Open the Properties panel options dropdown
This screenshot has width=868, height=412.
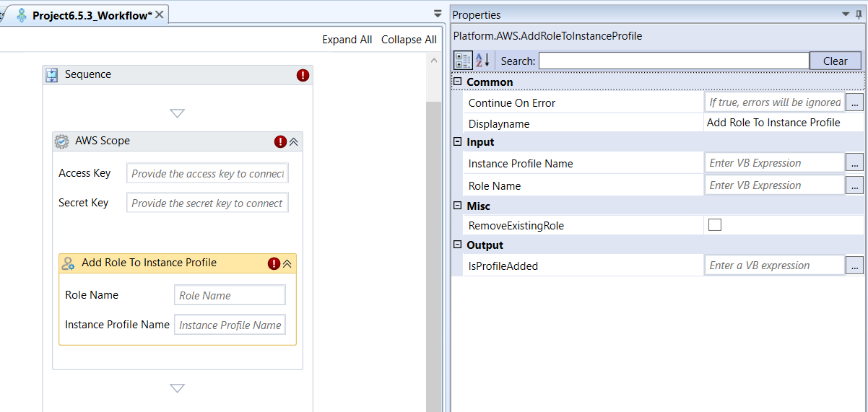(847, 14)
